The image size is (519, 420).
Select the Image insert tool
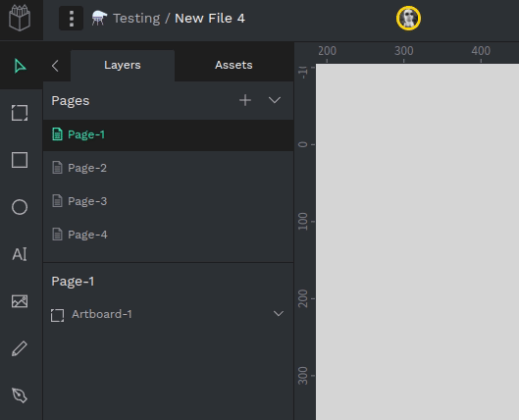coord(20,301)
